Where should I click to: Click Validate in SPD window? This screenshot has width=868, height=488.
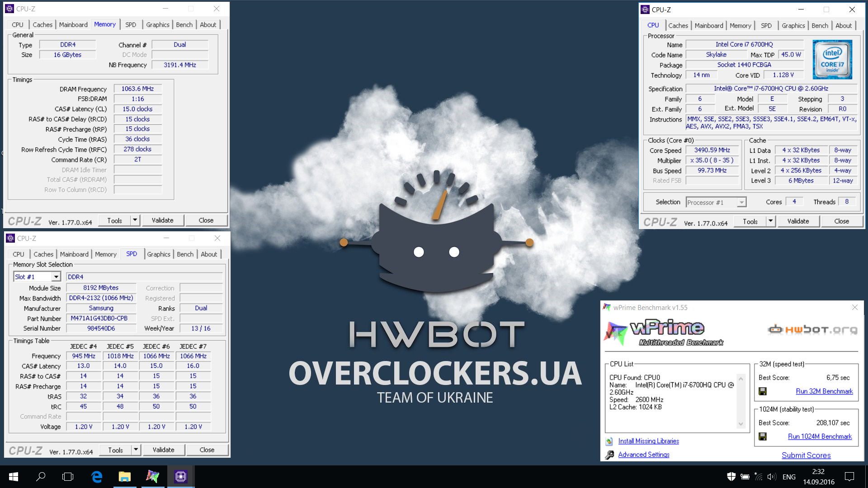pos(164,450)
